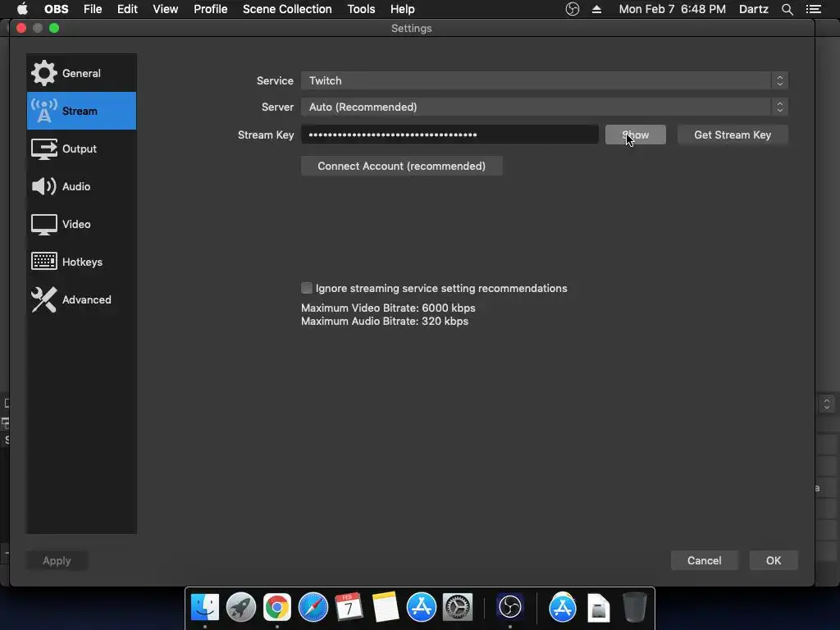This screenshot has height=630, width=840.
Task: Open the Trash in the Dock
Action: point(635,608)
